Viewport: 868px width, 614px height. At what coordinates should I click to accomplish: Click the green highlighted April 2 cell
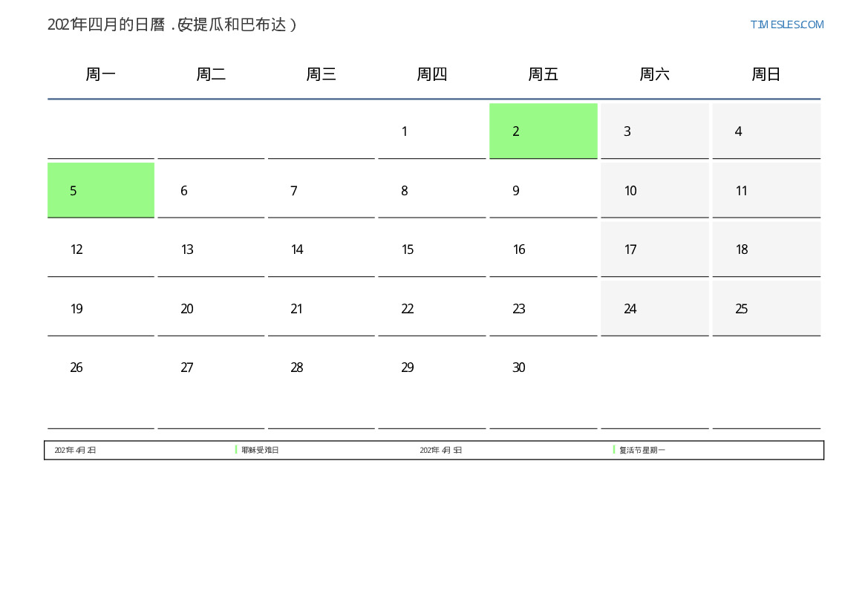543,131
